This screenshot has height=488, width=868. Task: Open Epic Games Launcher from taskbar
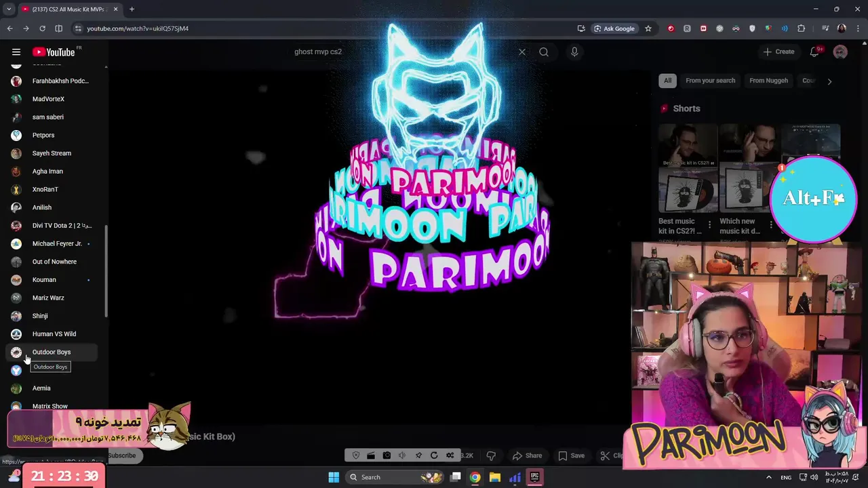click(x=534, y=477)
